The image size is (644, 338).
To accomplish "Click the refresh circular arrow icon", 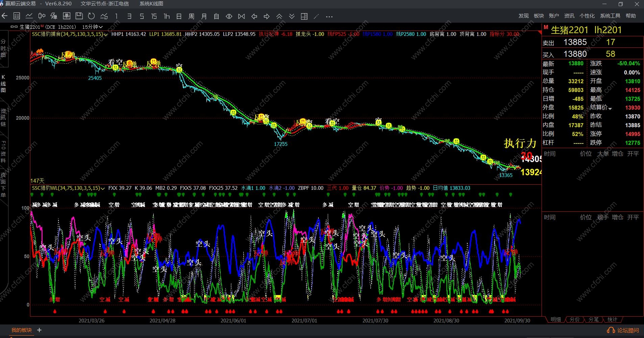I will pos(91,16).
